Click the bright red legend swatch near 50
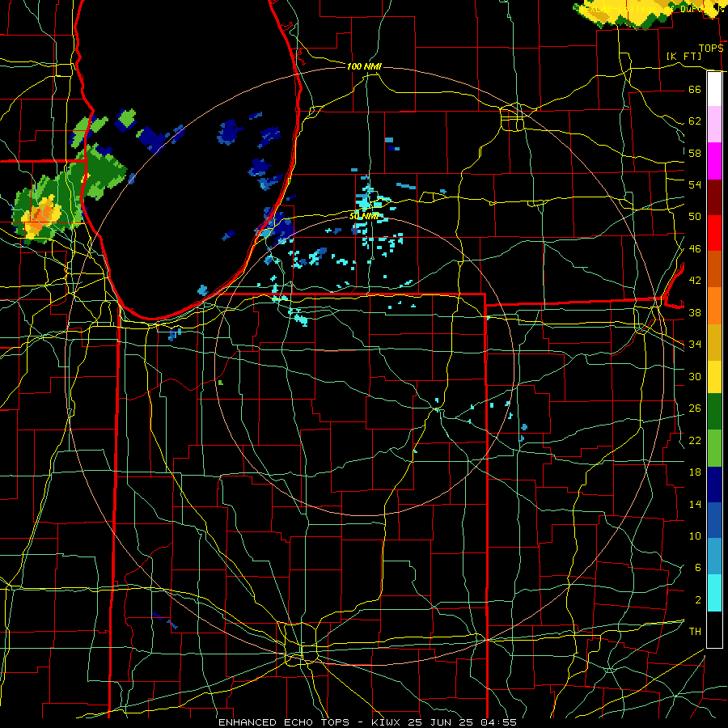This screenshot has width=728, height=728. pos(714,233)
